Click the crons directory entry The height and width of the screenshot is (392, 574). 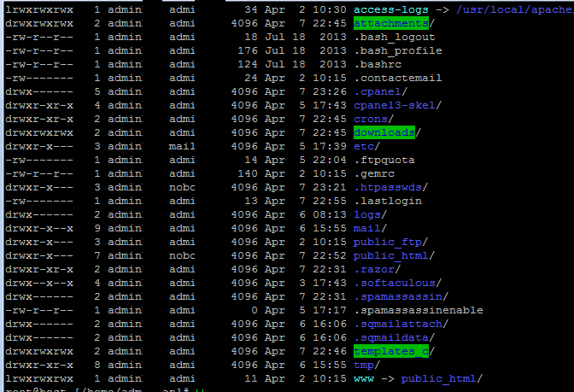click(x=371, y=119)
